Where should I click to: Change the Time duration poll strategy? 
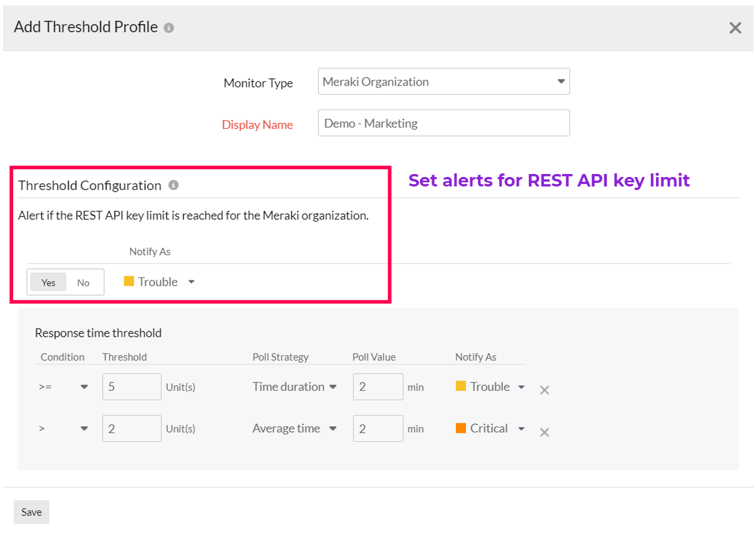click(294, 387)
